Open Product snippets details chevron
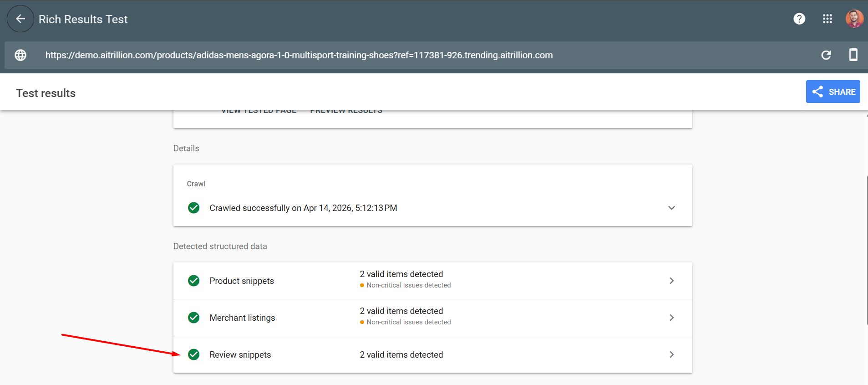The height and width of the screenshot is (385, 868). point(671,281)
